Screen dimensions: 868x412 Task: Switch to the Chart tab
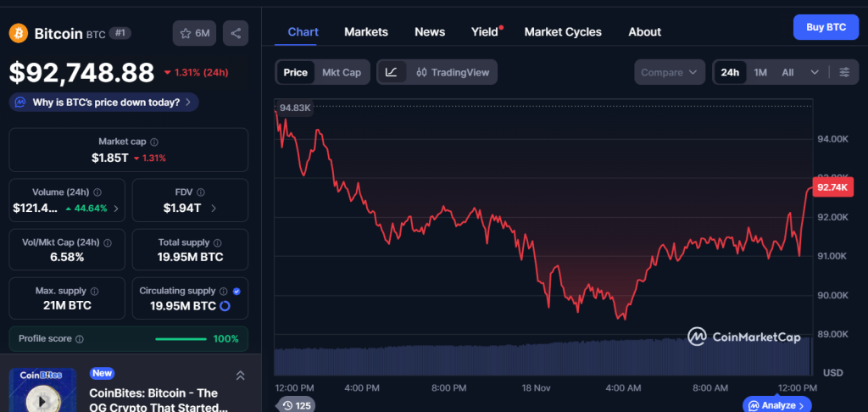(303, 31)
